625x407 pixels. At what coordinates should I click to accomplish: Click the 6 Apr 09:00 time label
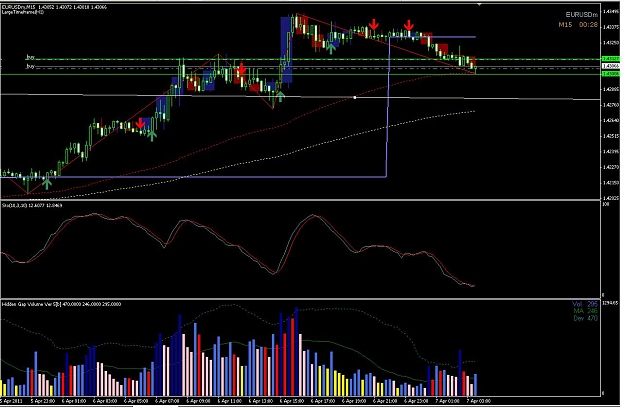[199, 401]
